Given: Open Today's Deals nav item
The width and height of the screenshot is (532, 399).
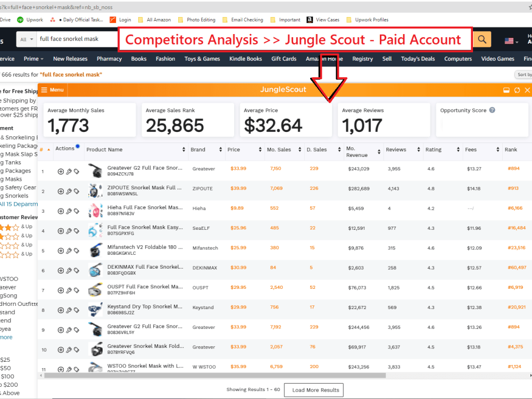Looking at the screenshot, I should pos(418,59).
